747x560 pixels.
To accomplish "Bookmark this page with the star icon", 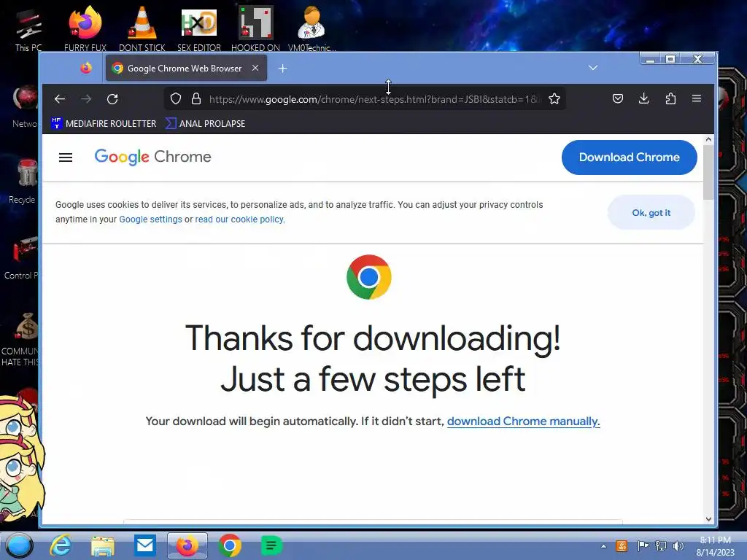I will pyautogui.click(x=554, y=98).
